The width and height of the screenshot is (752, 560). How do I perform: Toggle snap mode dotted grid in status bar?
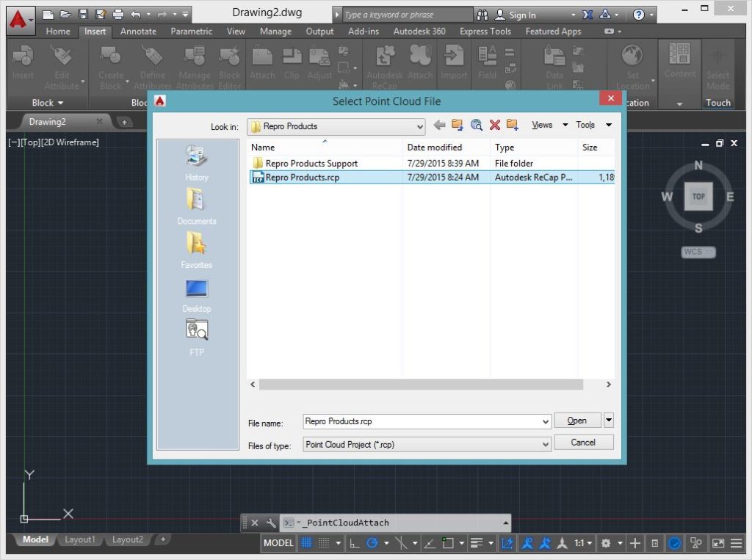[324, 543]
